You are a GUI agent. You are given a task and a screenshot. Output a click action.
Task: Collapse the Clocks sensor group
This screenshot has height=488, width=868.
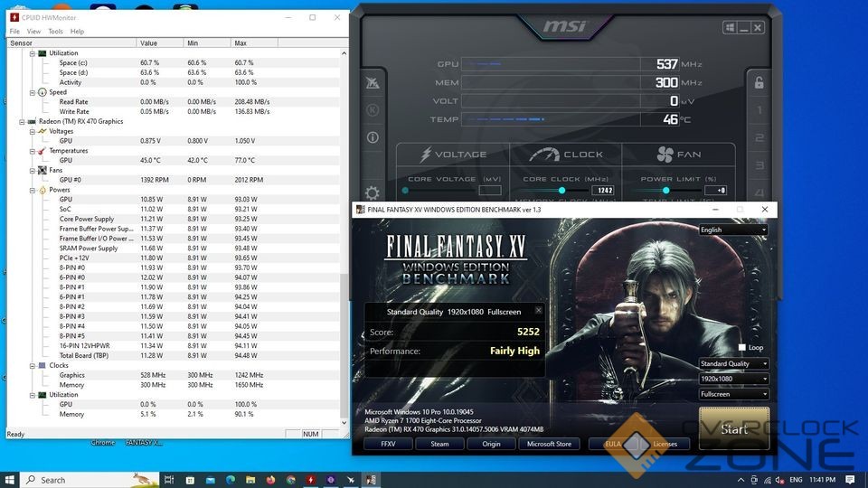click(32, 365)
